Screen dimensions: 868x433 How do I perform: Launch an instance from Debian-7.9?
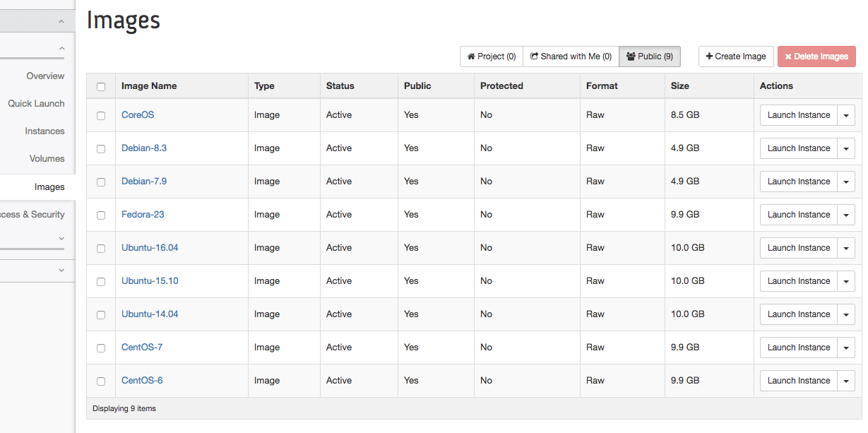pyautogui.click(x=799, y=182)
